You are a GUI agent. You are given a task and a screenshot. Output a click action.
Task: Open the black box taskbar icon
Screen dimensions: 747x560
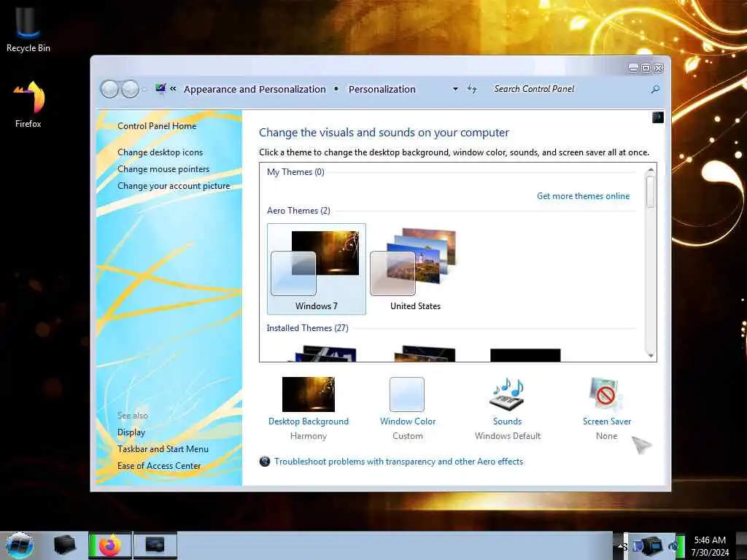[64, 545]
